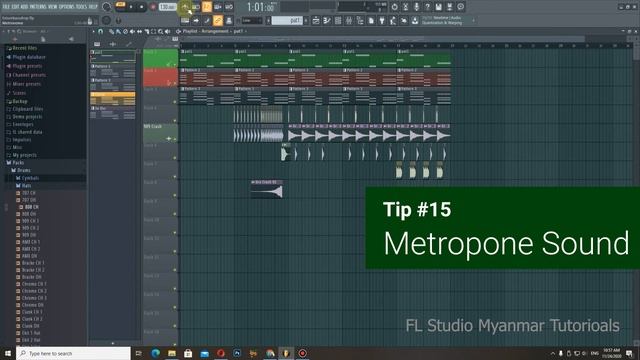
Task: Open the Playlist options arrow menu
Action: [x=93, y=31]
